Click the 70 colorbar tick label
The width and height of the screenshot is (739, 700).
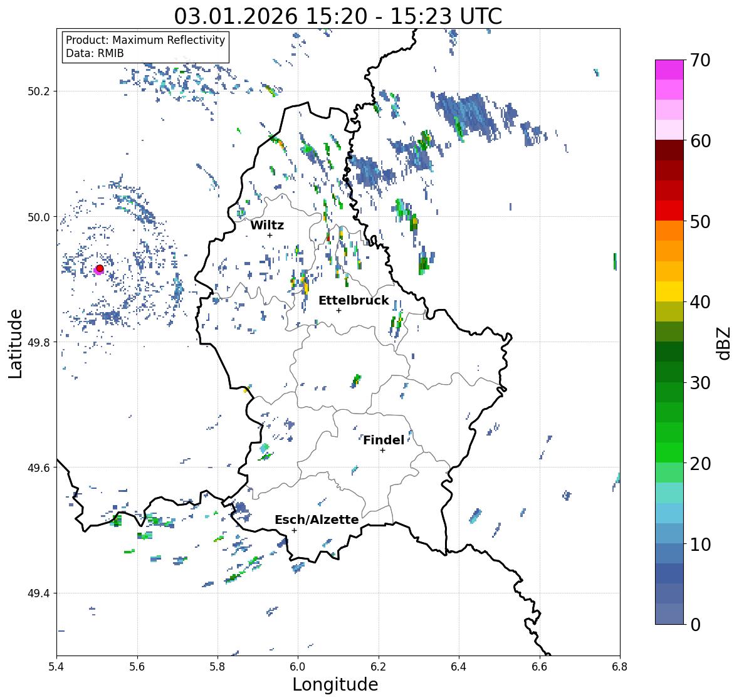pyautogui.click(x=700, y=60)
